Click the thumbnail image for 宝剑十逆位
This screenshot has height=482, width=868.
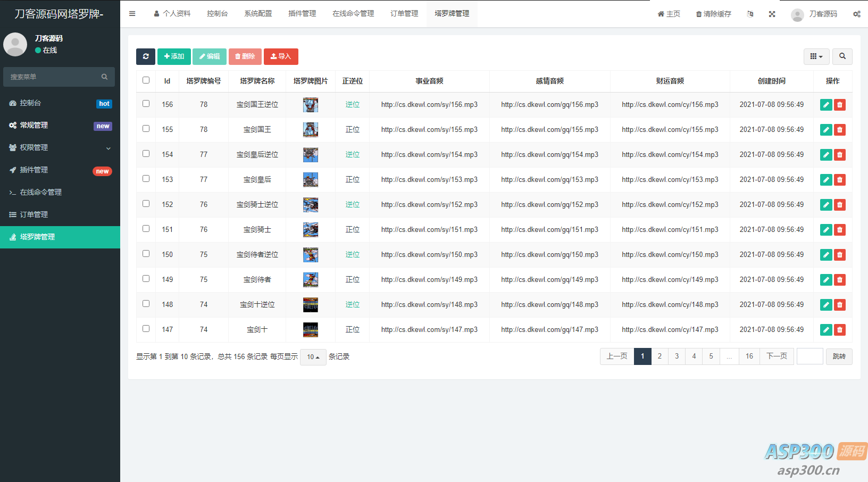point(310,305)
